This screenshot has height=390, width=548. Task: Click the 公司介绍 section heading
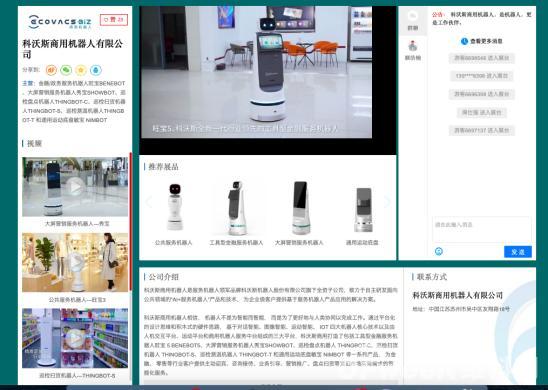164,277
